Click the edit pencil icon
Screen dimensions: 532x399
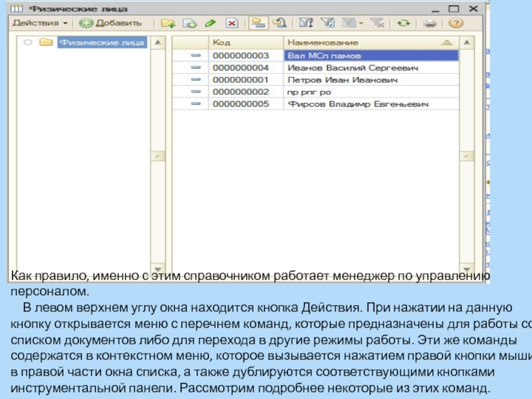point(210,23)
